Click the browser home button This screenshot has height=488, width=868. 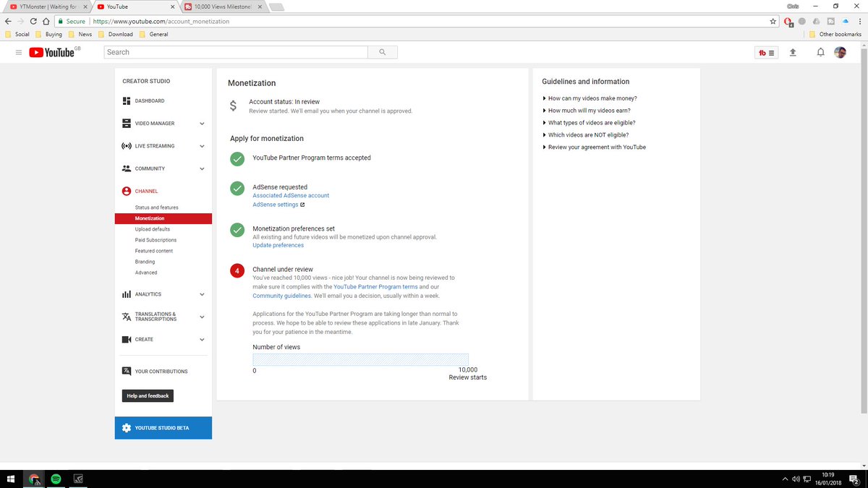click(x=45, y=22)
